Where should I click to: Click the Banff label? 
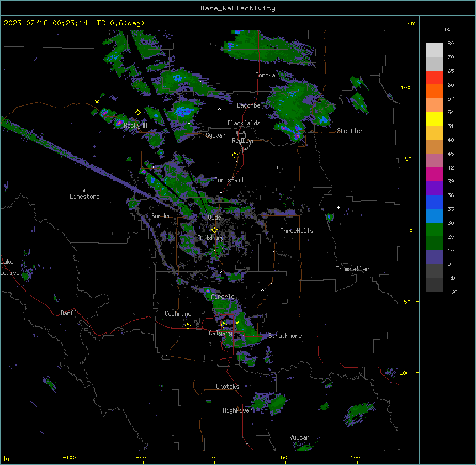(68, 313)
